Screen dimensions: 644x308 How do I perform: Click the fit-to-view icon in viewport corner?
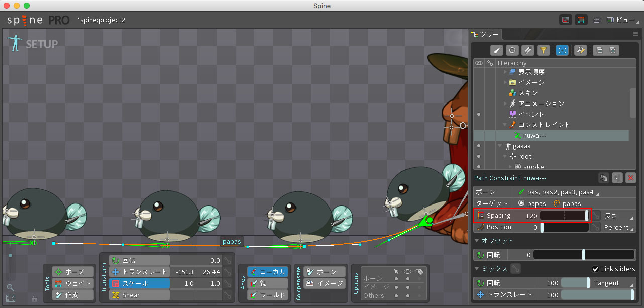pos(11,298)
